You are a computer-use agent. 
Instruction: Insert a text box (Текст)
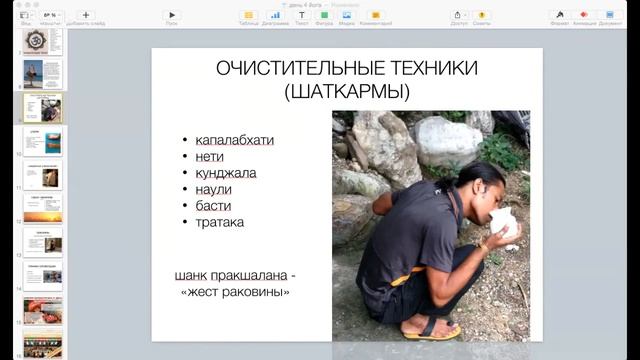pos(302,15)
